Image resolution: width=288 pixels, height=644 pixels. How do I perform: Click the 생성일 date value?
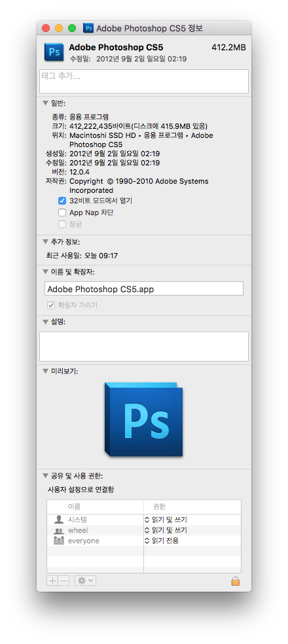click(x=115, y=154)
